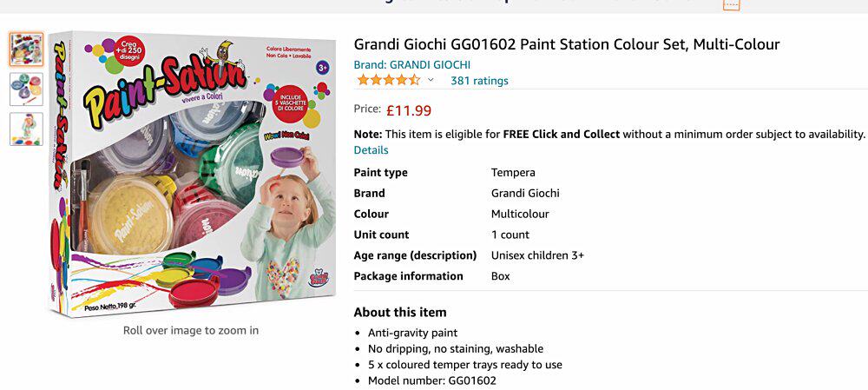
Task: Select the second thumbnail showing paint trays
Action: pyautogui.click(x=26, y=89)
